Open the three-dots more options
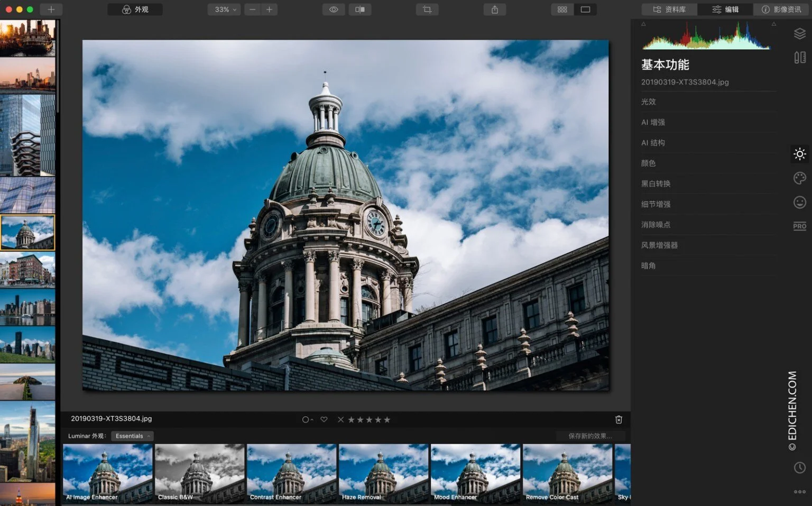The image size is (812, 506). (x=800, y=492)
